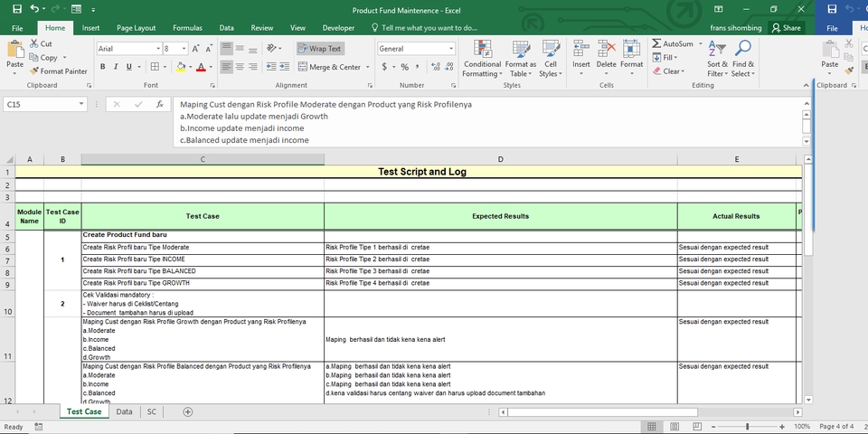Click the AutoSum sigma icon
The image size is (868, 434).
click(656, 43)
